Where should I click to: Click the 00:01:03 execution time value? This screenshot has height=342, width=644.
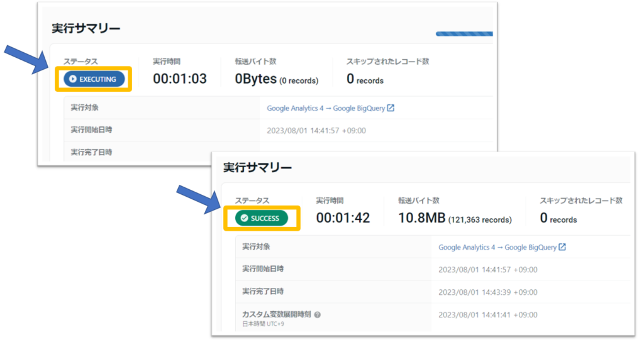pyautogui.click(x=180, y=79)
